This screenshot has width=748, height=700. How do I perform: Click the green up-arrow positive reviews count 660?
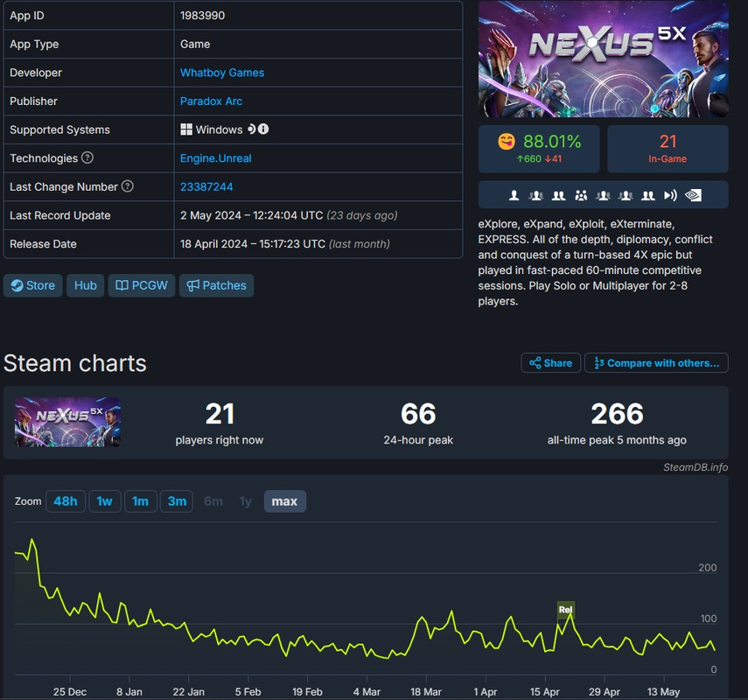point(529,159)
